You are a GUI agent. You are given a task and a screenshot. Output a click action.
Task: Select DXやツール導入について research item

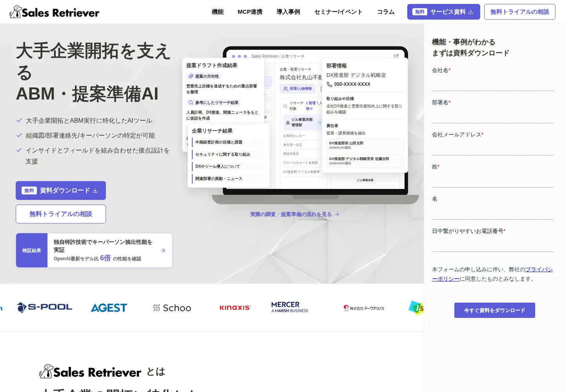pos(228,167)
